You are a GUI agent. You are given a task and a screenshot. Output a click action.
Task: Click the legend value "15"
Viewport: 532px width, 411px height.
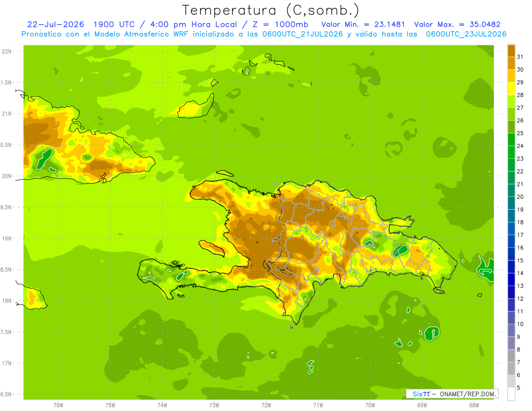(520, 260)
